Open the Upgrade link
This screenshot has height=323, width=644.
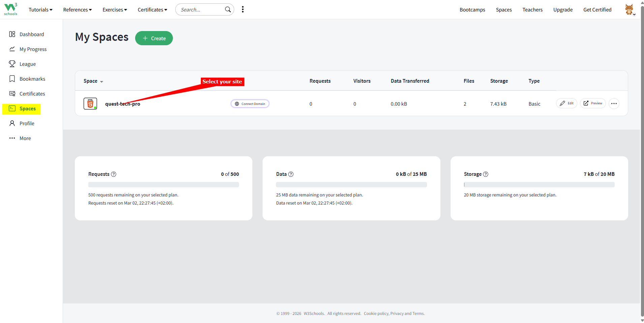coord(563,10)
